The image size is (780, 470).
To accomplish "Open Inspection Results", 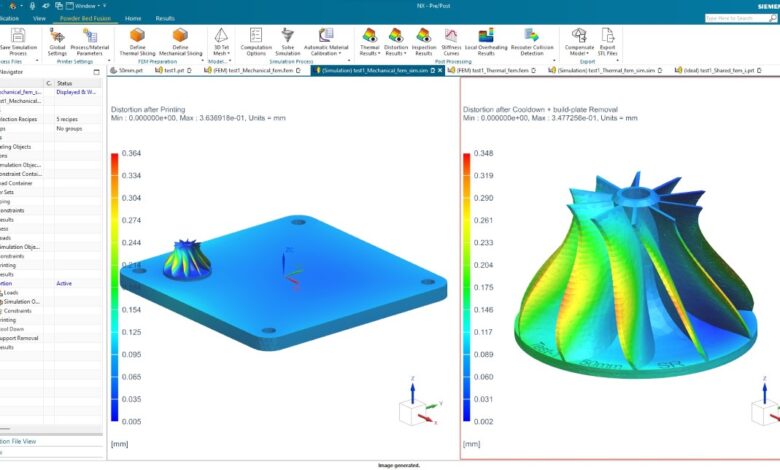I will (x=423, y=36).
